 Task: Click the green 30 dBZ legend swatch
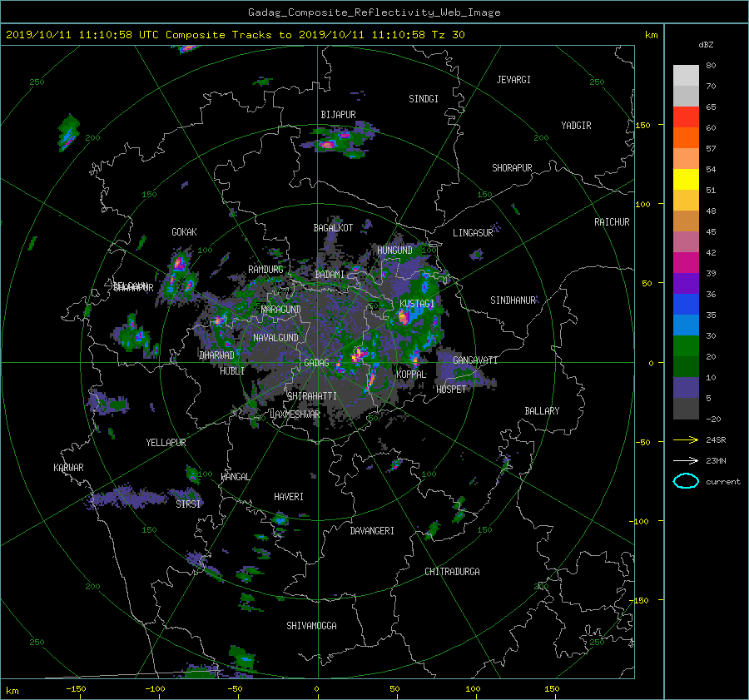[686, 346]
